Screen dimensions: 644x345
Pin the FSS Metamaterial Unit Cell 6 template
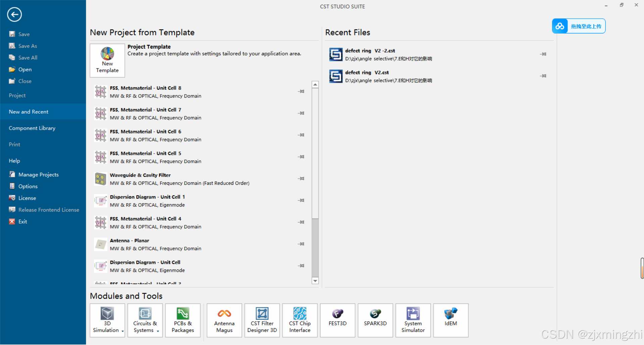pyautogui.click(x=301, y=135)
